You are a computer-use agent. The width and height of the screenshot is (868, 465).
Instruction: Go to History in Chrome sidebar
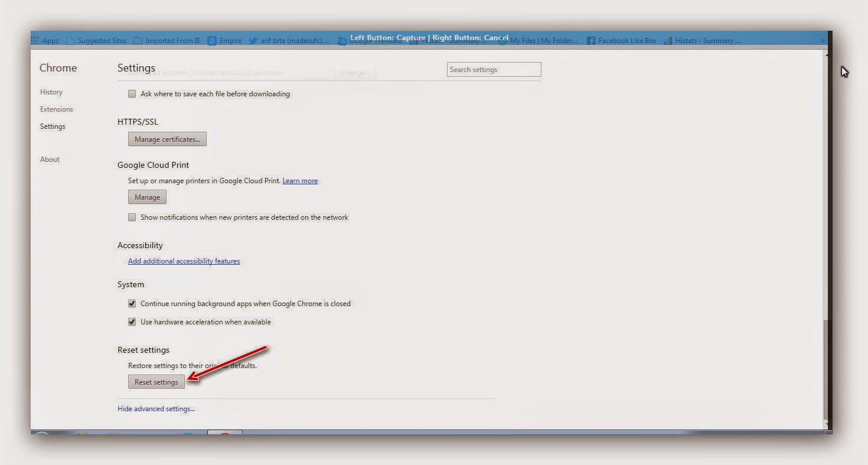point(51,92)
